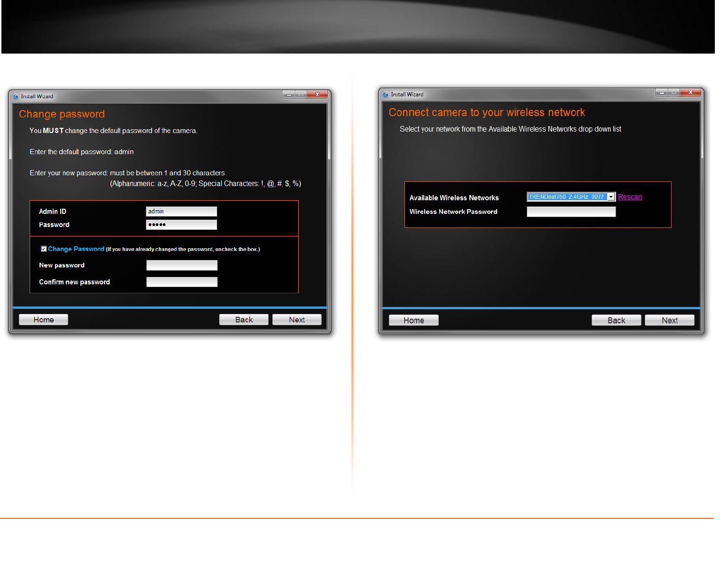Uncheck the Change Password checkbox
This screenshot has height=564, width=728.
coord(44,249)
